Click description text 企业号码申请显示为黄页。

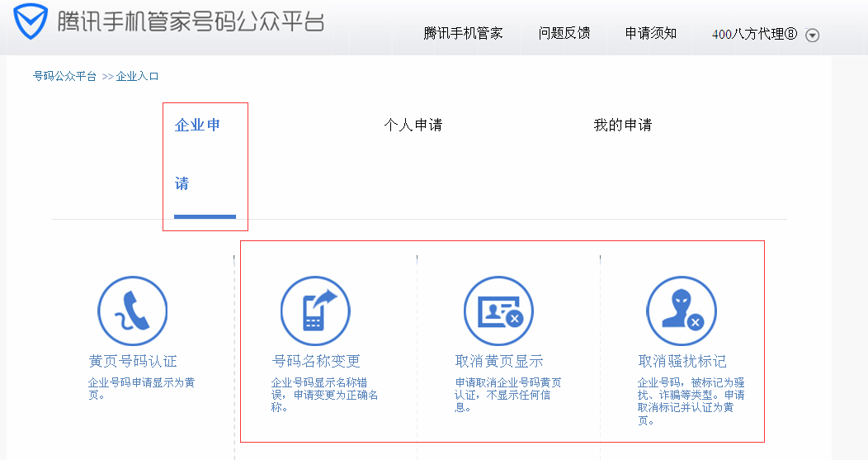pos(141,388)
